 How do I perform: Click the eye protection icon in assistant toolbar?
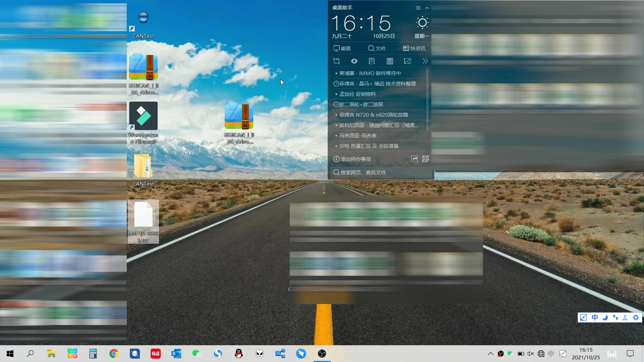(354, 61)
